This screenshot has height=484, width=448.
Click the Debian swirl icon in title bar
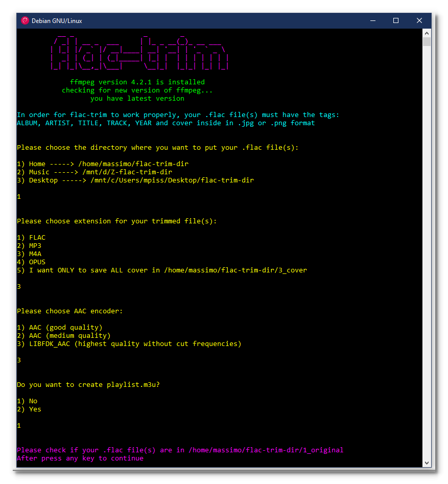click(25, 20)
